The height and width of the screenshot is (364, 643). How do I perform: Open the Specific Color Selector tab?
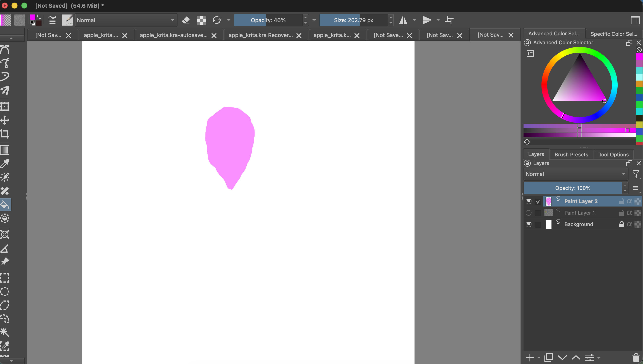click(x=614, y=34)
